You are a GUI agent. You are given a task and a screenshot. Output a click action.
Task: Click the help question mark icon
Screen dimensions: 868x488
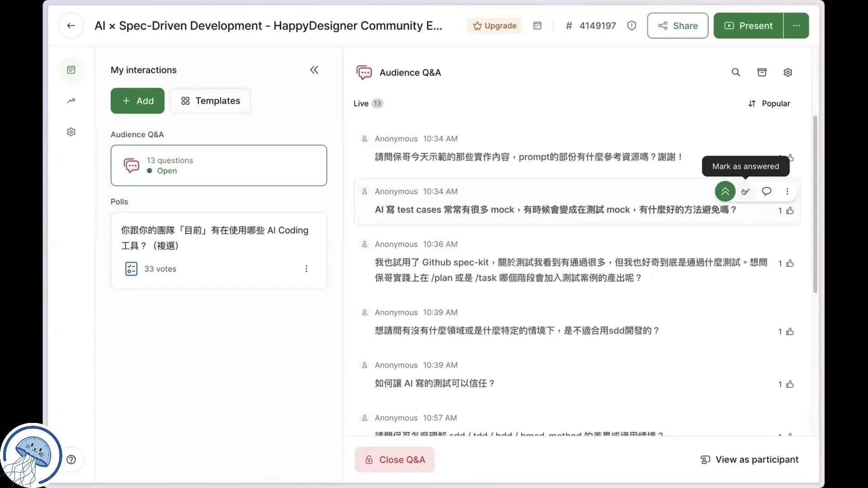pos(71,460)
